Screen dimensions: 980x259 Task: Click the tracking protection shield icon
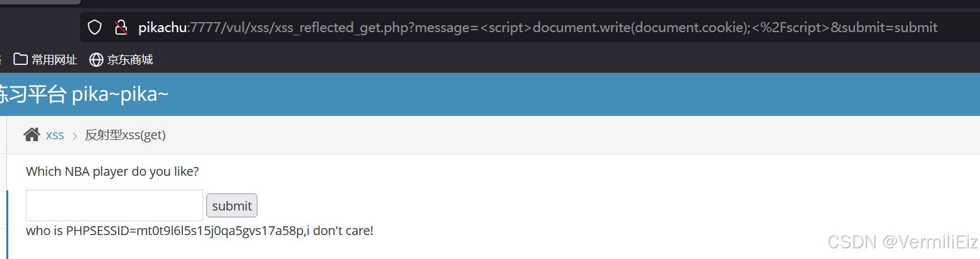click(x=95, y=27)
